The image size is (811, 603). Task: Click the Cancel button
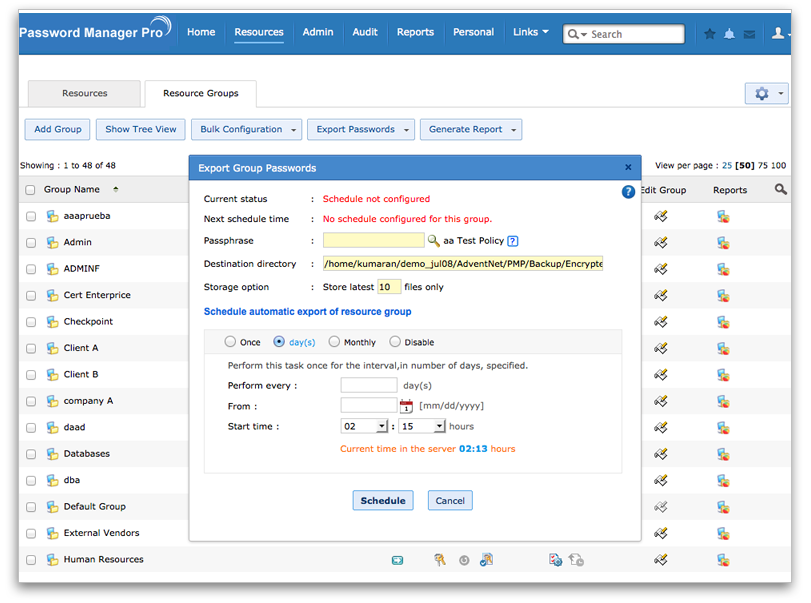pos(450,500)
